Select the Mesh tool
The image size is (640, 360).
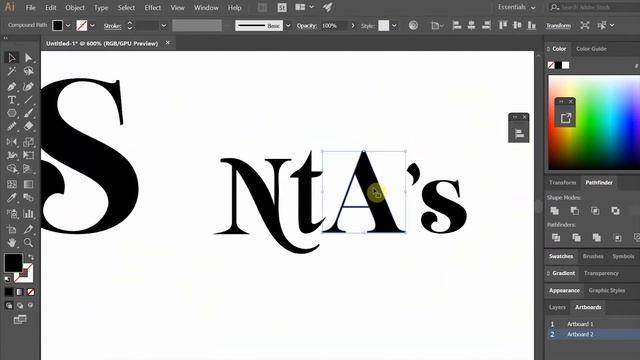pyautogui.click(x=11, y=184)
